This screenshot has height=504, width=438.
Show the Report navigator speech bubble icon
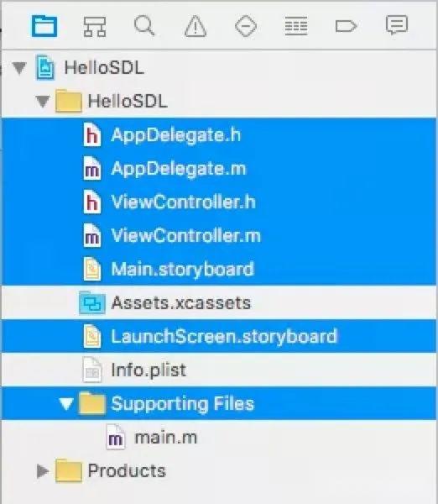click(397, 25)
